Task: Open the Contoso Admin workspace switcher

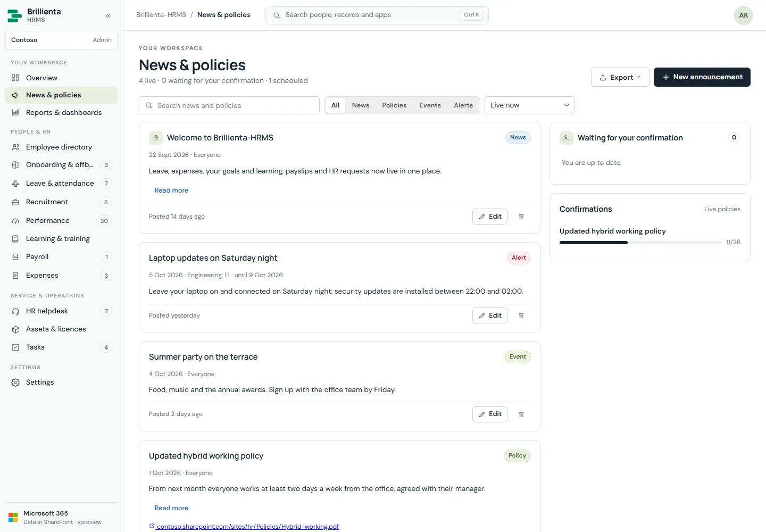Action: 61,40
